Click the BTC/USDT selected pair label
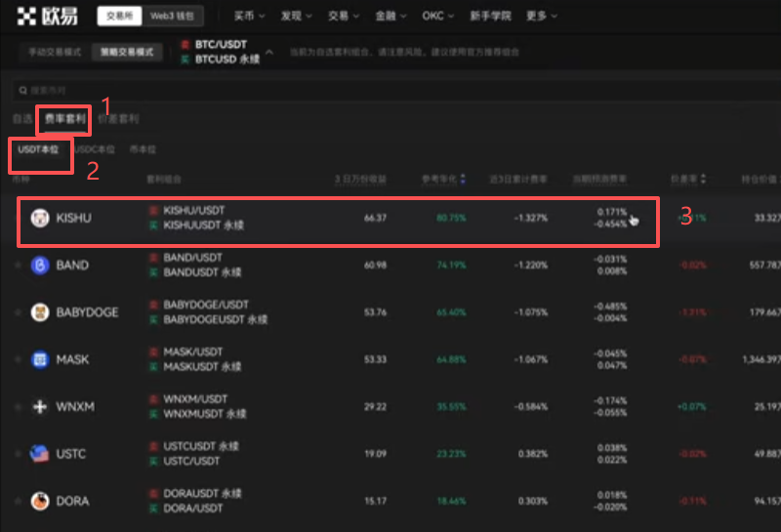Screen dimensions: 781x532 tap(221, 45)
